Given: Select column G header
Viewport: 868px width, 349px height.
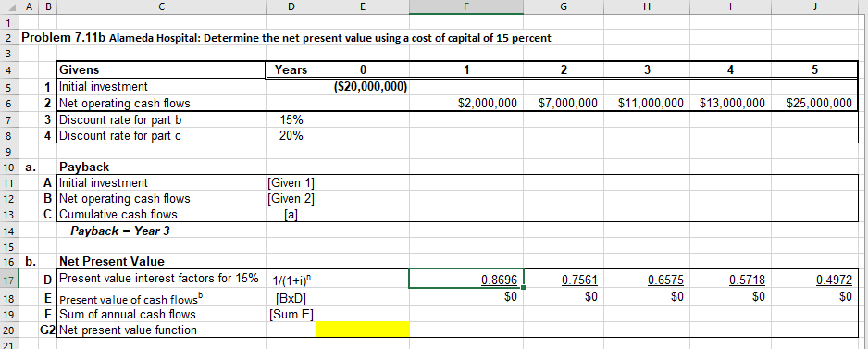Looking at the screenshot, I should (x=563, y=6).
